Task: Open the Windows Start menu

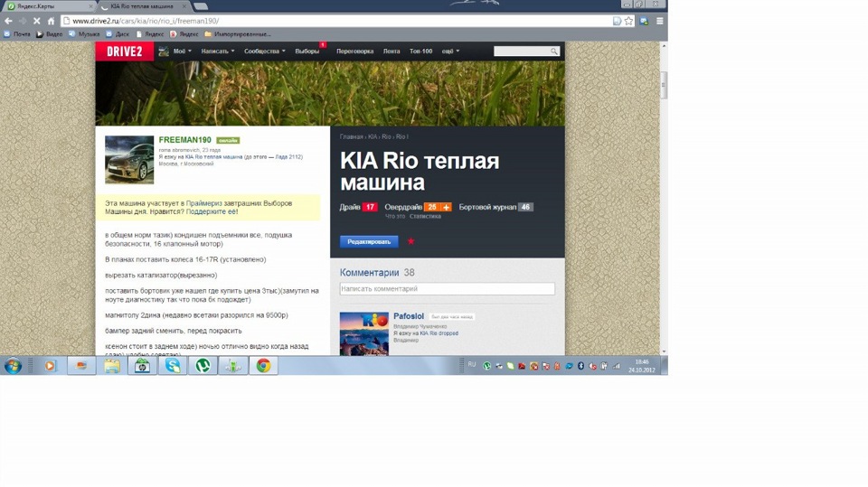Action: (x=13, y=366)
